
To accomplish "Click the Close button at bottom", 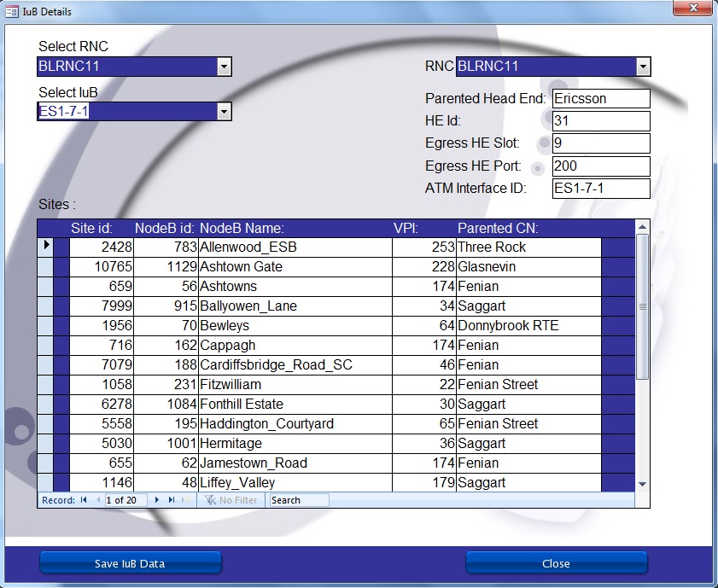I will coord(556,563).
